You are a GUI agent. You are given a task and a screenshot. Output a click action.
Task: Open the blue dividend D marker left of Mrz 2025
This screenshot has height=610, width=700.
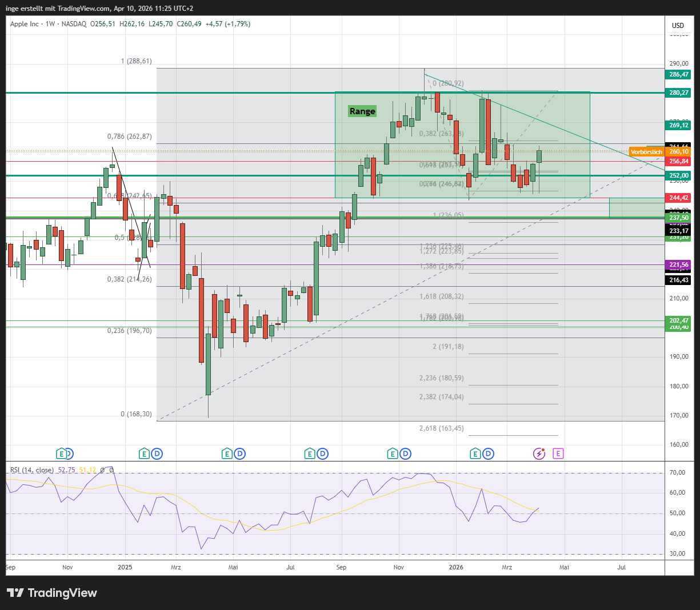[x=157, y=454]
